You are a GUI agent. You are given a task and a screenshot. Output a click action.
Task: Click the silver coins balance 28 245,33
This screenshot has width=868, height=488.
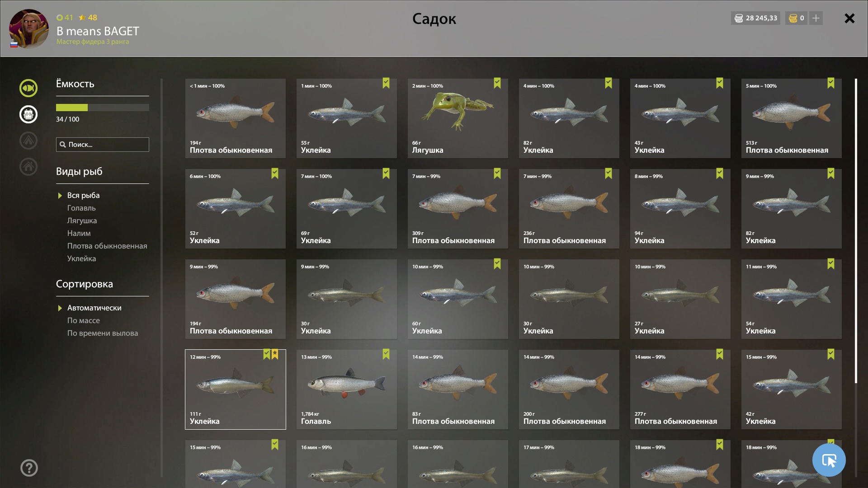(756, 18)
